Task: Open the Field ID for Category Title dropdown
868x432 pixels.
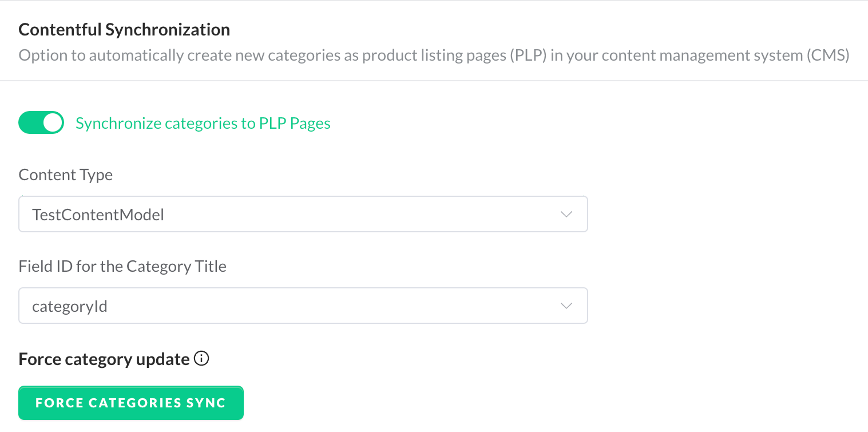Action: pos(303,306)
